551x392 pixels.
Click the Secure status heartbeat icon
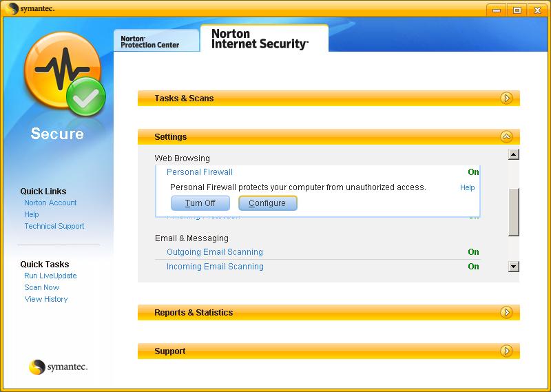[65, 74]
